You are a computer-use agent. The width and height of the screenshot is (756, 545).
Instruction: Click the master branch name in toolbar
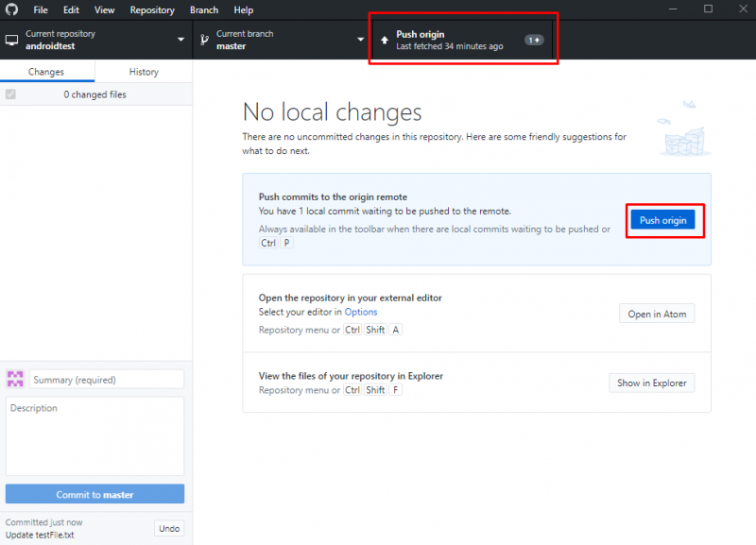click(231, 46)
